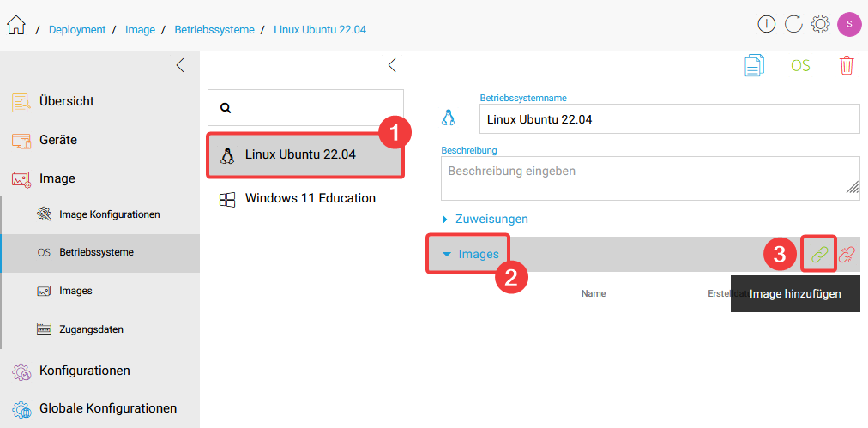Open Images submenu item

click(x=75, y=291)
